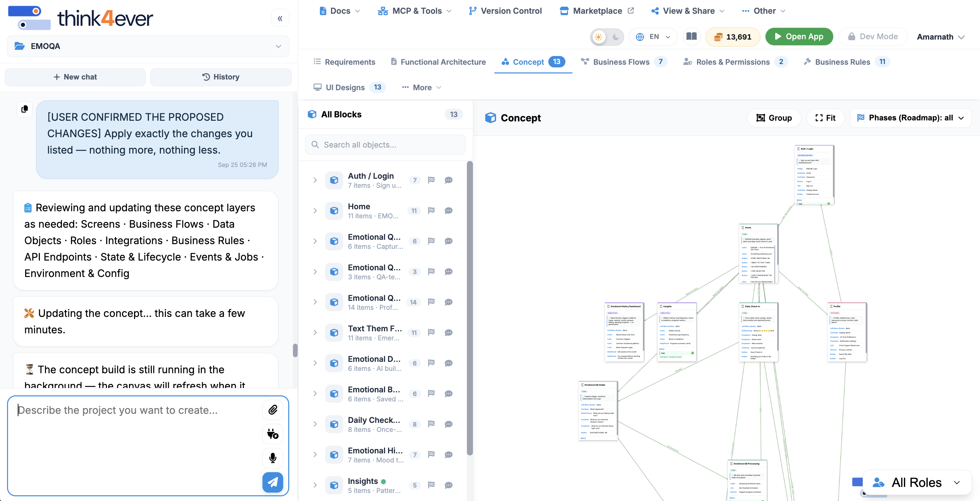Toggle the light/dark theme switch
Viewport: 980px width, 501px height.
click(x=607, y=37)
